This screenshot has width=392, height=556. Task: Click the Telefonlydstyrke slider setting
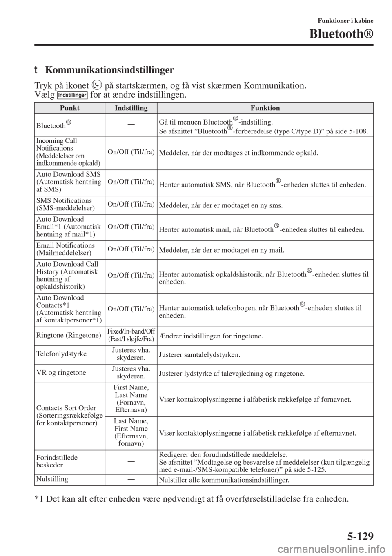click(131, 354)
